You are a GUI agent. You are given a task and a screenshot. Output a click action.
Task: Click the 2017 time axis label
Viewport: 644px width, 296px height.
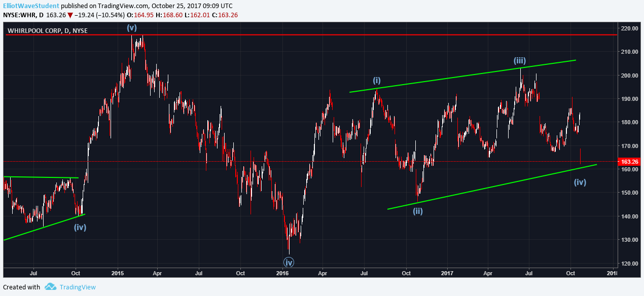[x=447, y=273]
